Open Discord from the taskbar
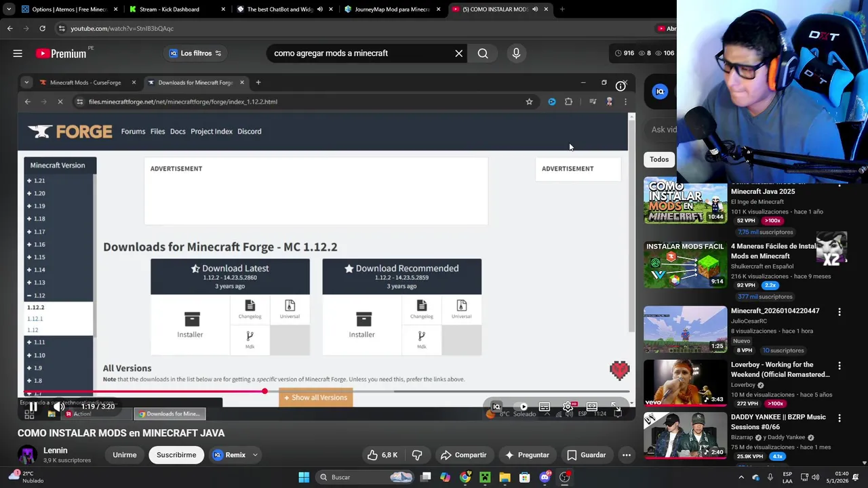 click(545, 477)
